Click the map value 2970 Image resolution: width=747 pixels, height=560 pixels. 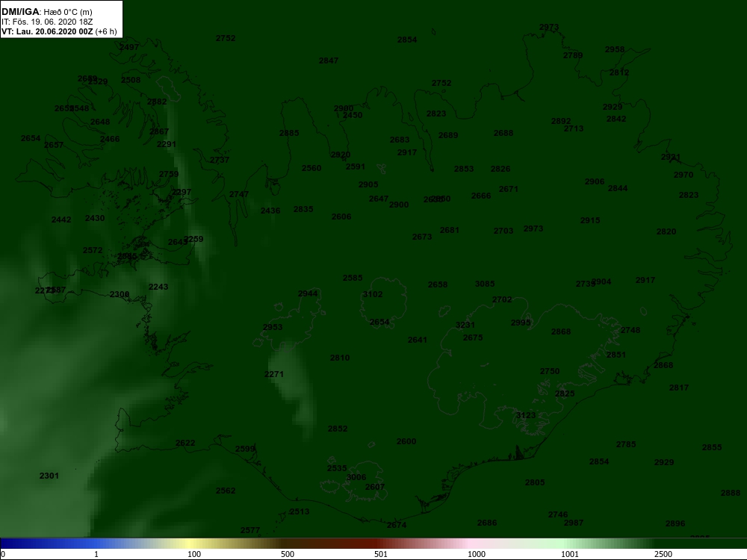pos(684,175)
